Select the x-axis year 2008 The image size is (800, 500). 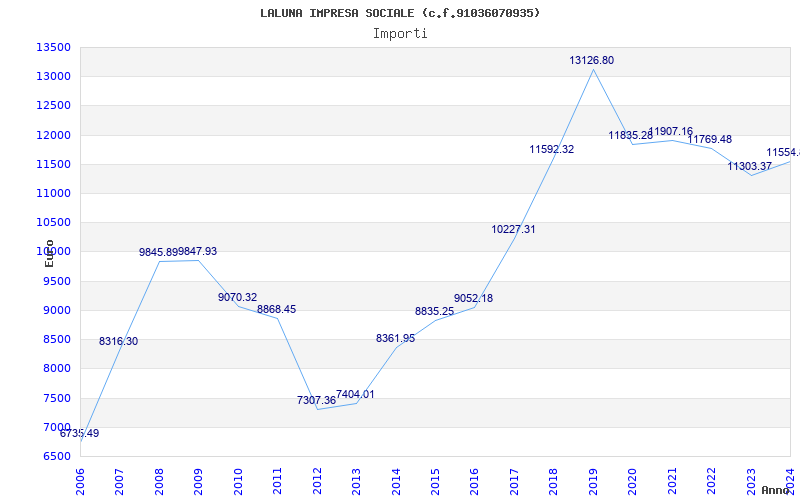159,483
